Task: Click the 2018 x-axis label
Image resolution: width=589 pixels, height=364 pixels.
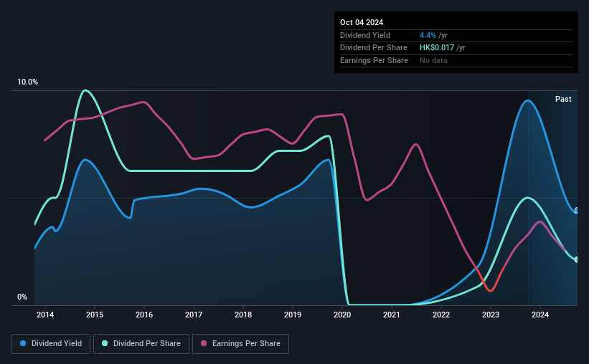Action: [243, 315]
